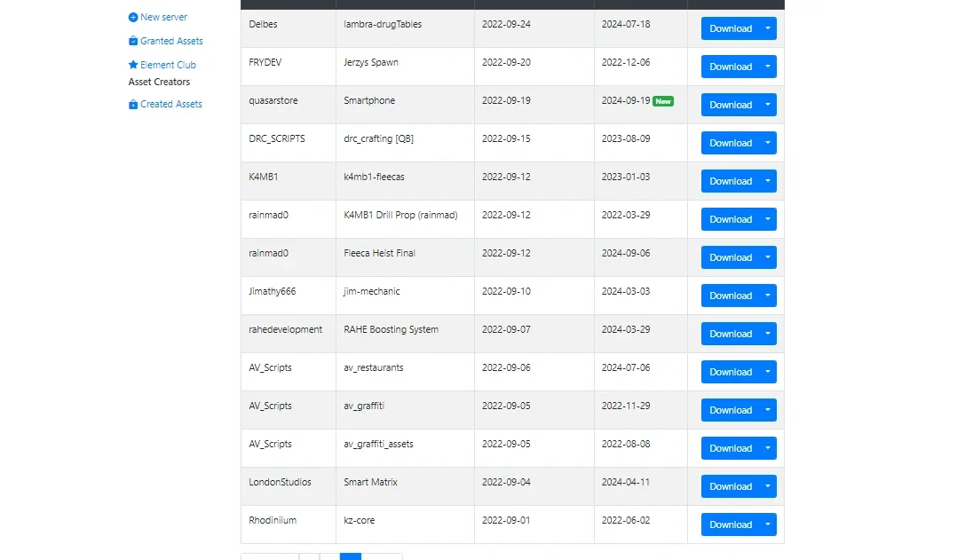The image size is (965, 560).
Task: Expand download options for Jerzys Spawn
Action: pos(768,67)
